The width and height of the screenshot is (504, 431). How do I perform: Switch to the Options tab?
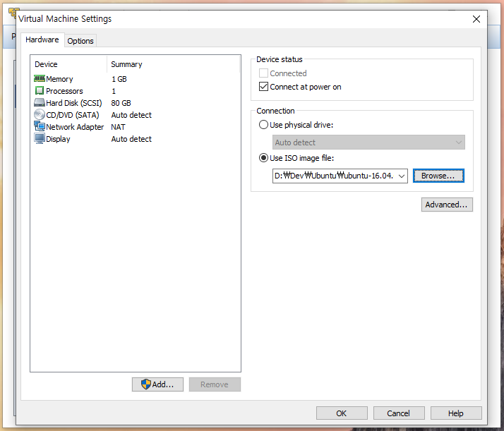(80, 41)
